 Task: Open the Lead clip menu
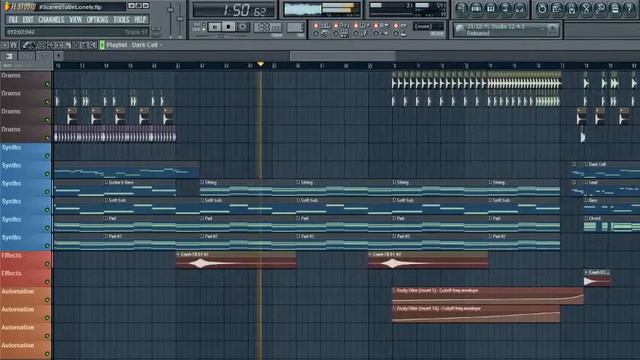click(586, 182)
